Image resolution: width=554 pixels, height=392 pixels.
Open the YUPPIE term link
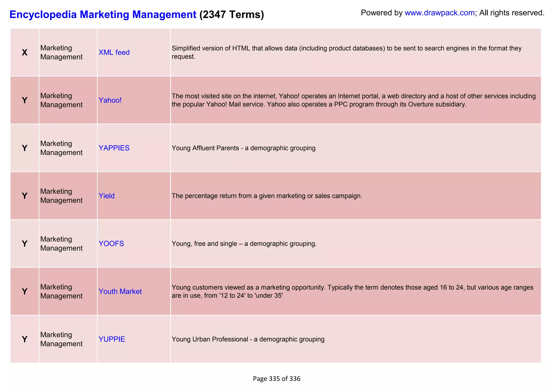pos(112,339)
